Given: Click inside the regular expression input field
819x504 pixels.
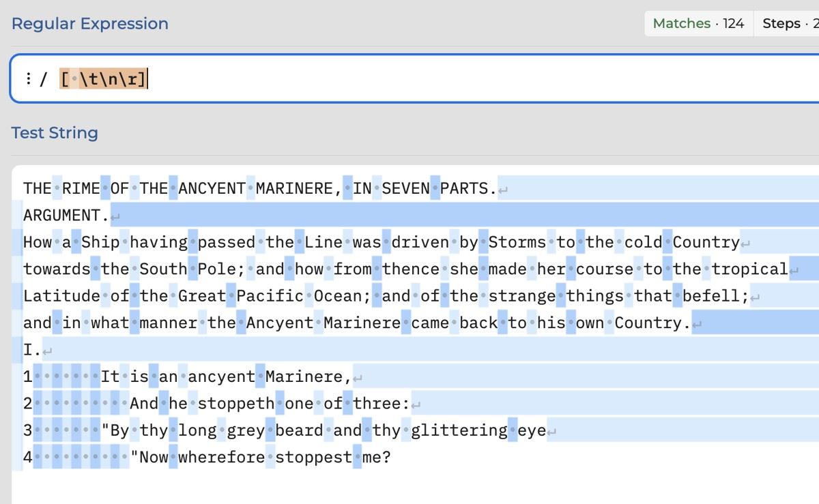Looking at the screenshot, I should (x=437, y=79).
